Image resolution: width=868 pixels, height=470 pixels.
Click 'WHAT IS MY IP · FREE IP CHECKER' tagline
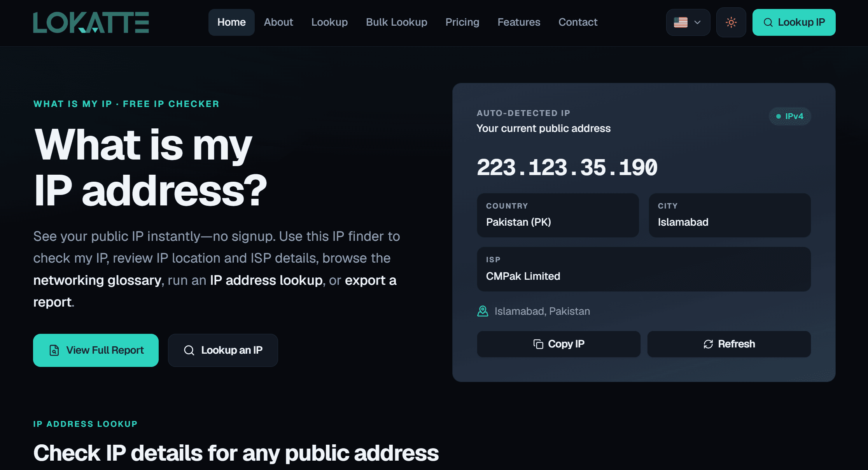point(126,104)
